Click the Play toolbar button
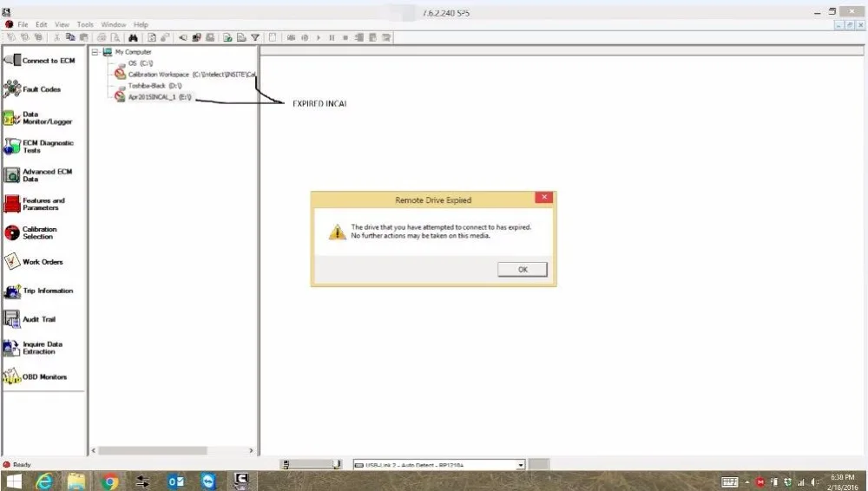The height and width of the screenshot is (491, 868). point(319,37)
